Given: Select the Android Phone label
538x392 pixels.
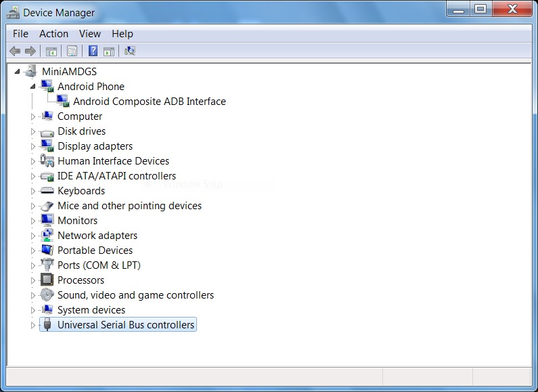Looking at the screenshot, I should (x=91, y=87).
